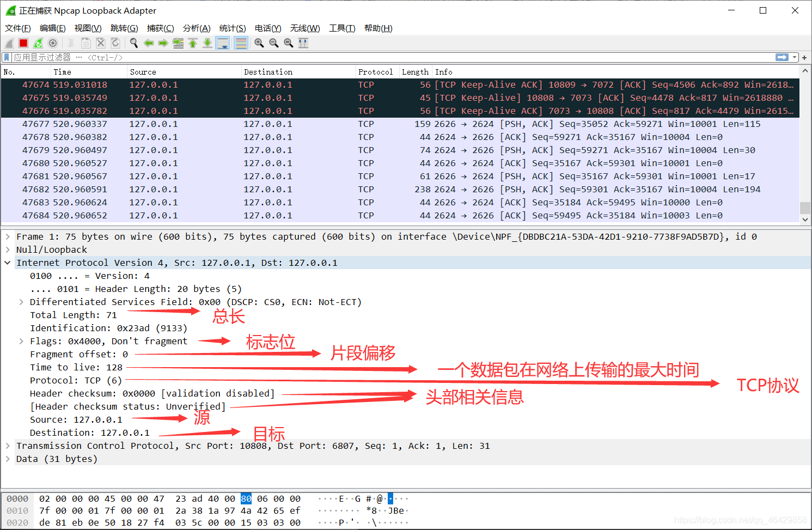Toggle auto-scroll during live capture
Image resolution: width=812 pixels, height=530 pixels.
(x=223, y=43)
